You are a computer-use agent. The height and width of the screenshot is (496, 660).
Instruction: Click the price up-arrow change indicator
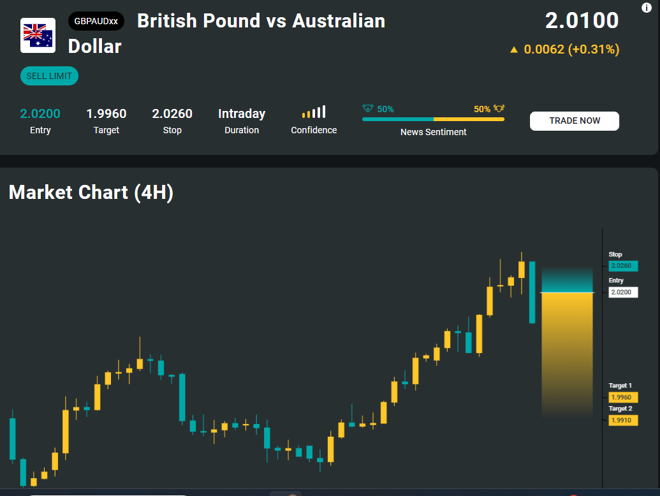[x=514, y=50]
